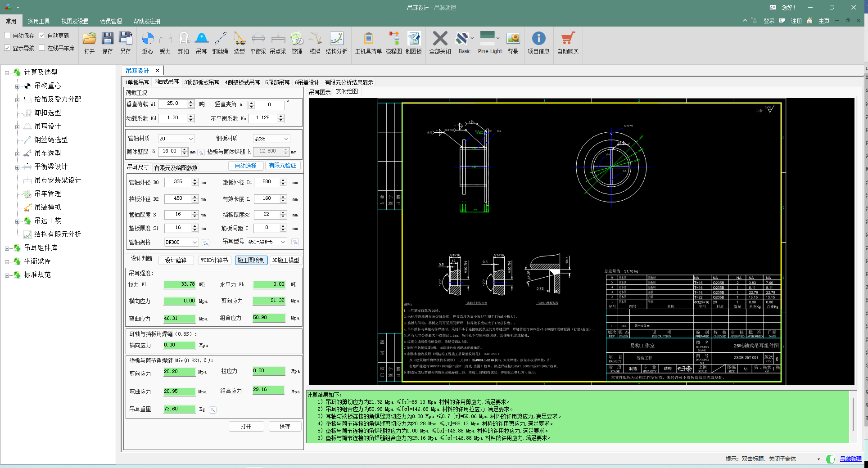Click the 有限元验证 button
868x468 pixels.
click(x=282, y=166)
